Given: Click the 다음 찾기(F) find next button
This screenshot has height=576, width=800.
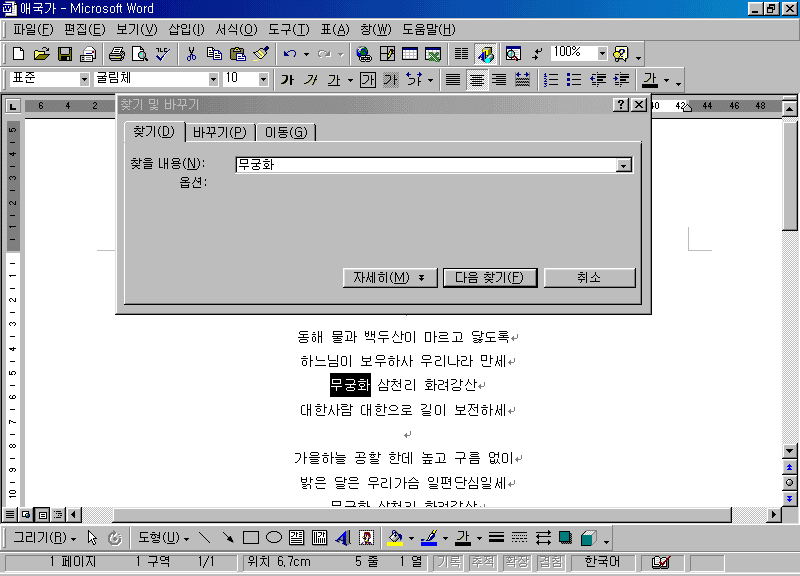Looking at the screenshot, I should 490,278.
